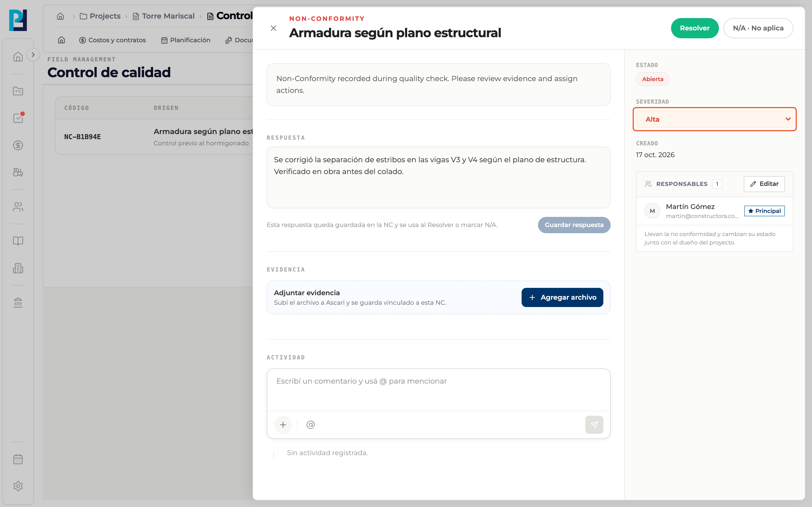Open the sidebar settings gear icon
Image resolution: width=812 pixels, height=507 pixels.
(x=18, y=486)
